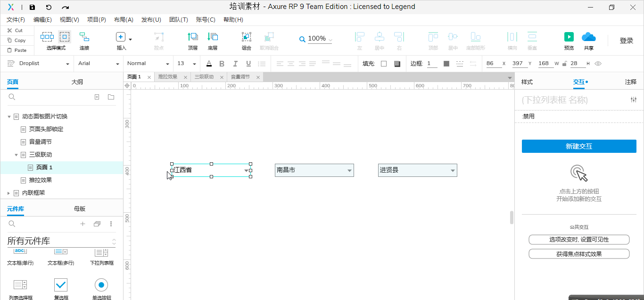Close the 页面 1 tab

149,77
